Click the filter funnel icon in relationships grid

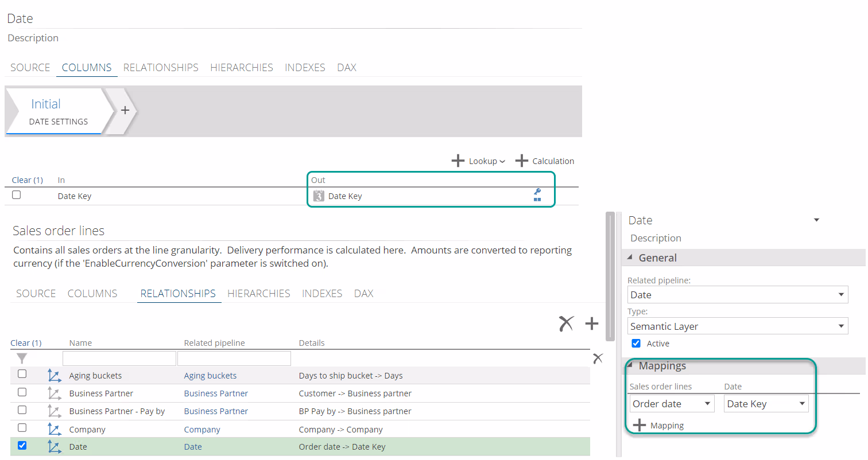(x=22, y=358)
